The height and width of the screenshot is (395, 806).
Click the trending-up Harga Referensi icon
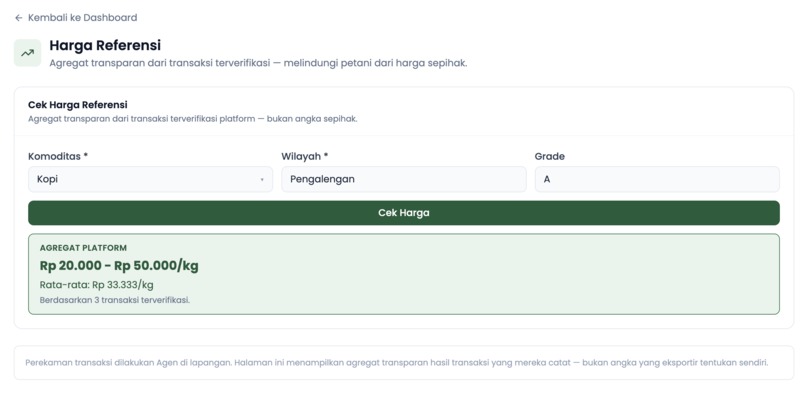pyautogui.click(x=27, y=53)
